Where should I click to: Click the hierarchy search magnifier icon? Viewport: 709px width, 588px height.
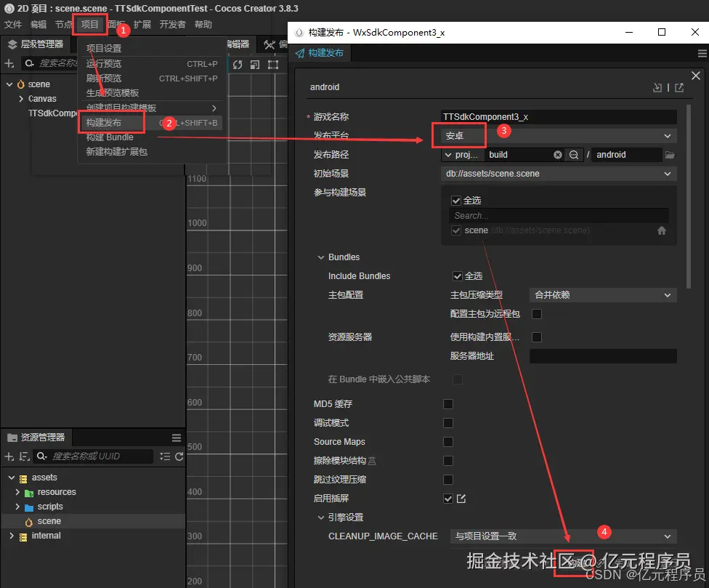(x=29, y=63)
